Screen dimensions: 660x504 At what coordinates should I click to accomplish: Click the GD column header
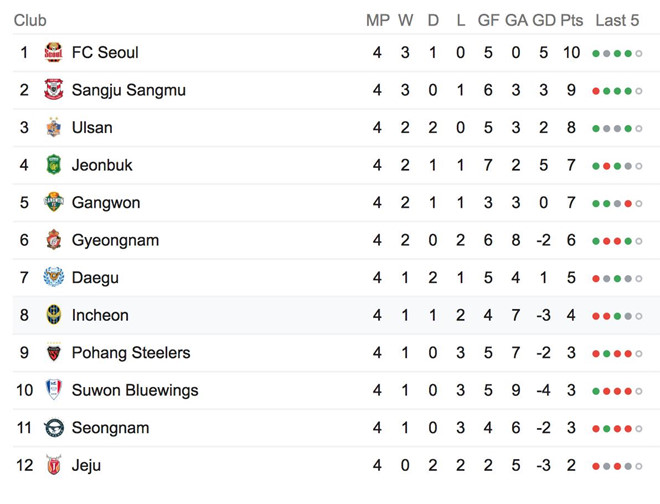[543, 20]
